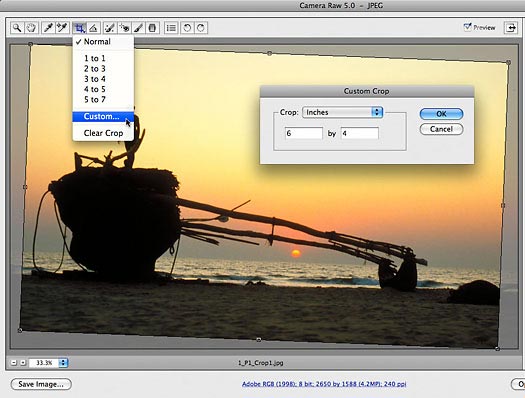Select the White Balance eyedropper tool
The width and height of the screenshot is (525, 398).
tap(48, 28)
